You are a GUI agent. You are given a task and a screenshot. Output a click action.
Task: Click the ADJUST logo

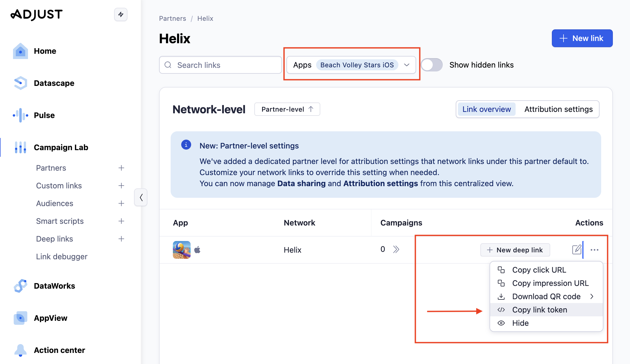tap(37, 14)
